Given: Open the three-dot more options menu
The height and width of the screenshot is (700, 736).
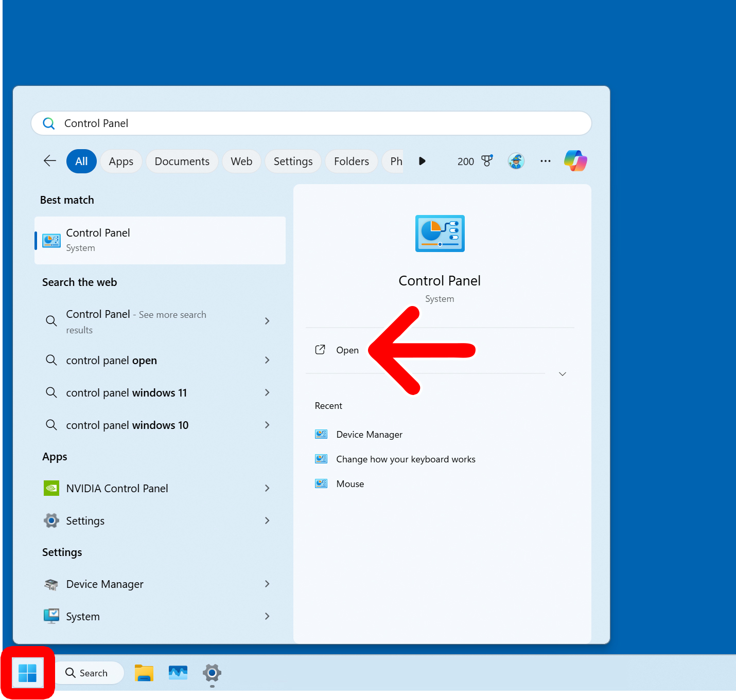Looking at the screenshot, I should (546, 161).
